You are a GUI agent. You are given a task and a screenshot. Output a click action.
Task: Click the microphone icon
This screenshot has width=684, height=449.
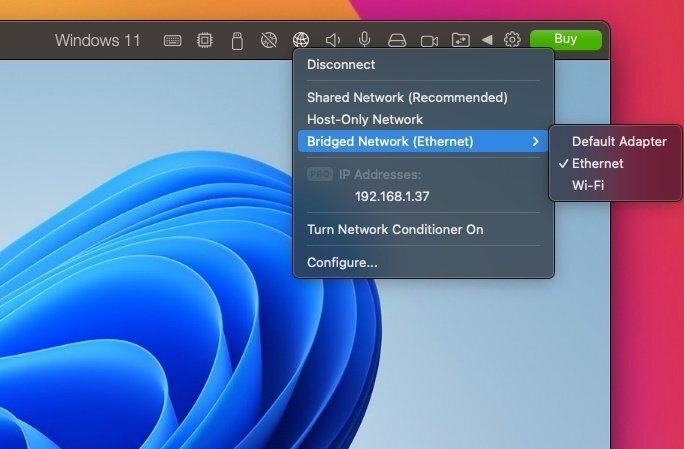coord(364,40)
